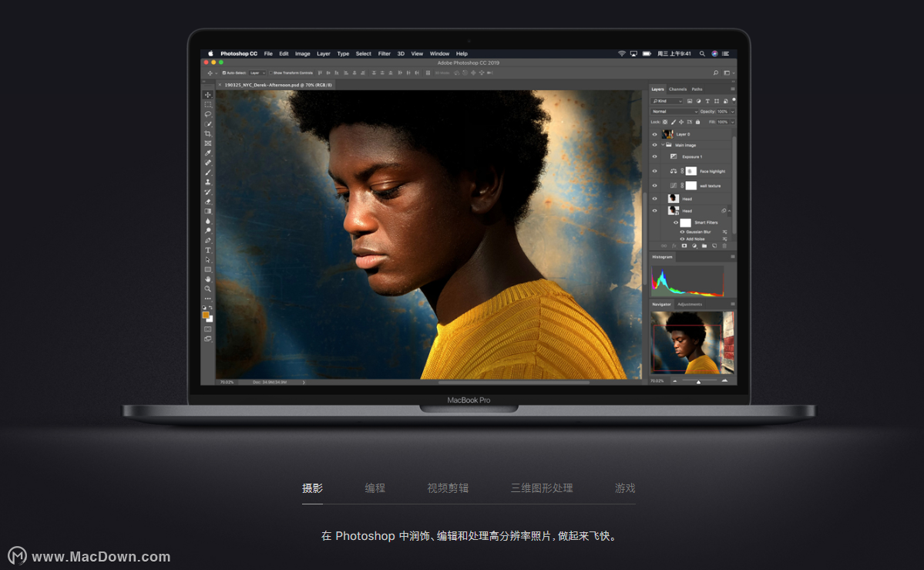The width and height of the screenshot is (924, 570).
Task: Select the Blur tool
Action: (x=207, y=221)
